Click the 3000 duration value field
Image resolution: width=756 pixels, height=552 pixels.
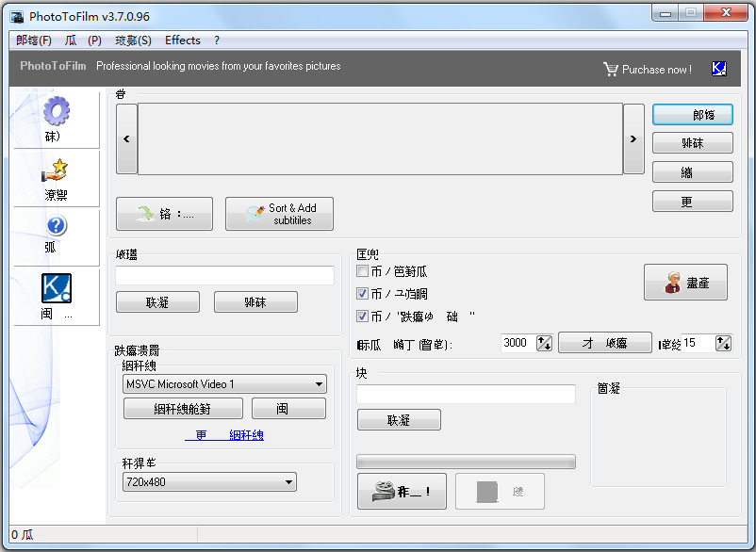pyautogui.click(x=518, y=343)
